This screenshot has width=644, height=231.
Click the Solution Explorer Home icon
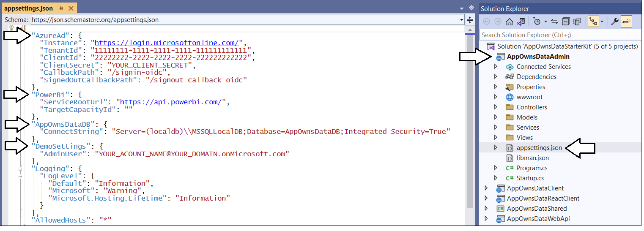510,21
